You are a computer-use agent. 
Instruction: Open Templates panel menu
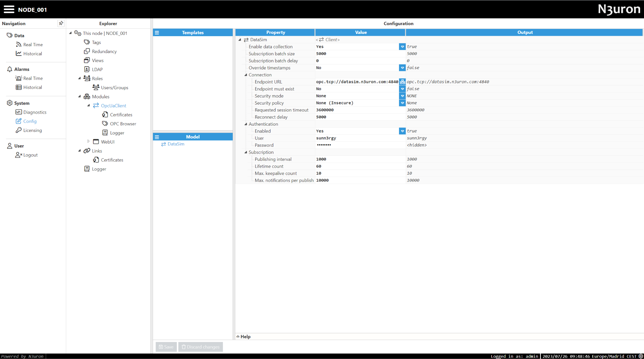pos(157,32)
